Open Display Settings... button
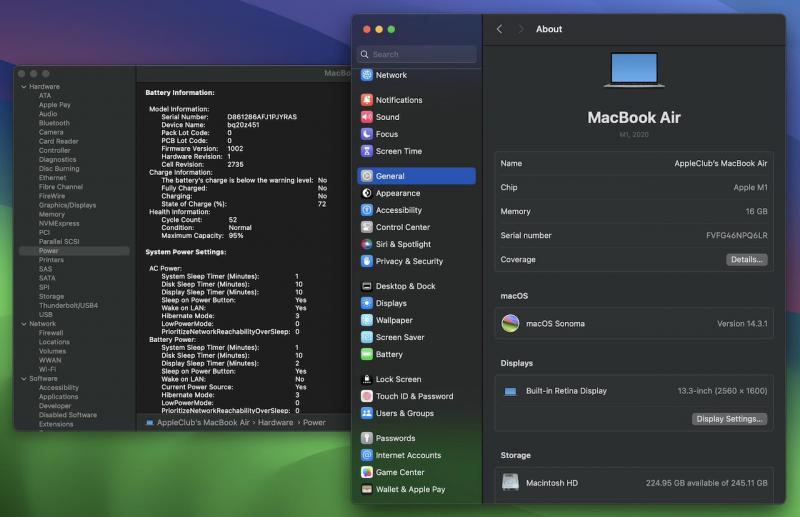 pyautogui.click(x=729, y=419)
